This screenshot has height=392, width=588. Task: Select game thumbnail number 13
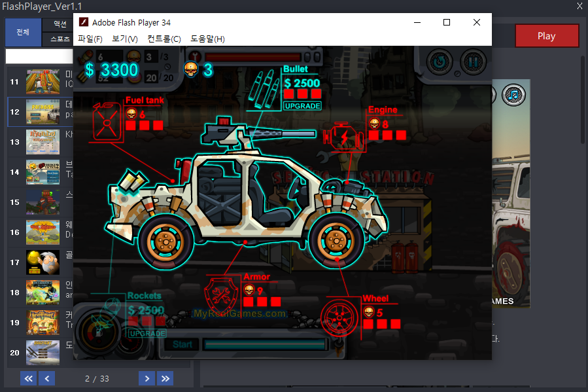tap(43, 142)
